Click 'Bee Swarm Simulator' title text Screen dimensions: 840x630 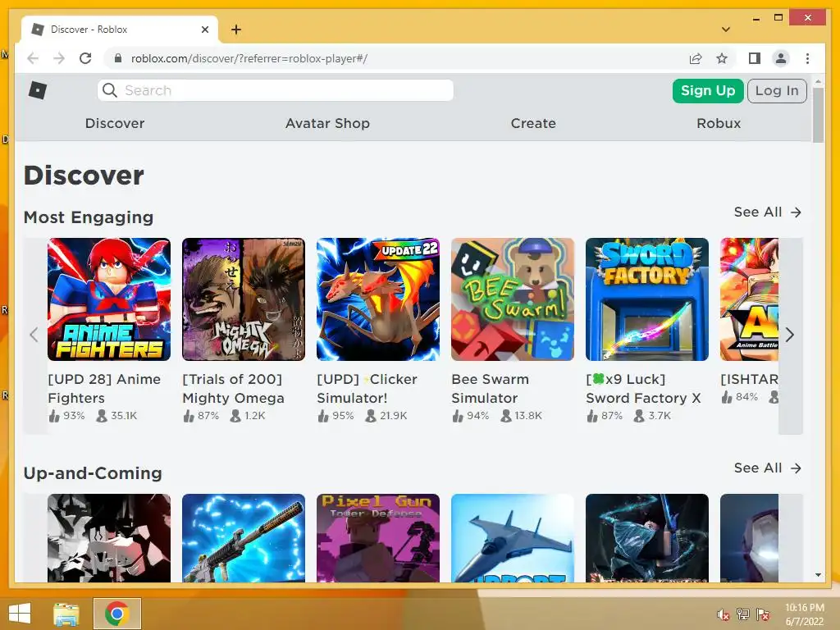[x=491, y=388]
